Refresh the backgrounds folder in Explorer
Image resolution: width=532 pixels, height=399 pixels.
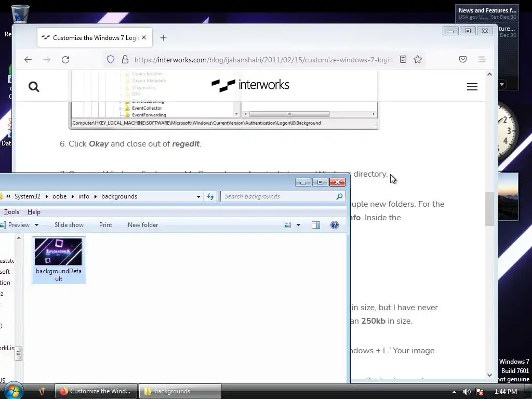coord(210,196)
